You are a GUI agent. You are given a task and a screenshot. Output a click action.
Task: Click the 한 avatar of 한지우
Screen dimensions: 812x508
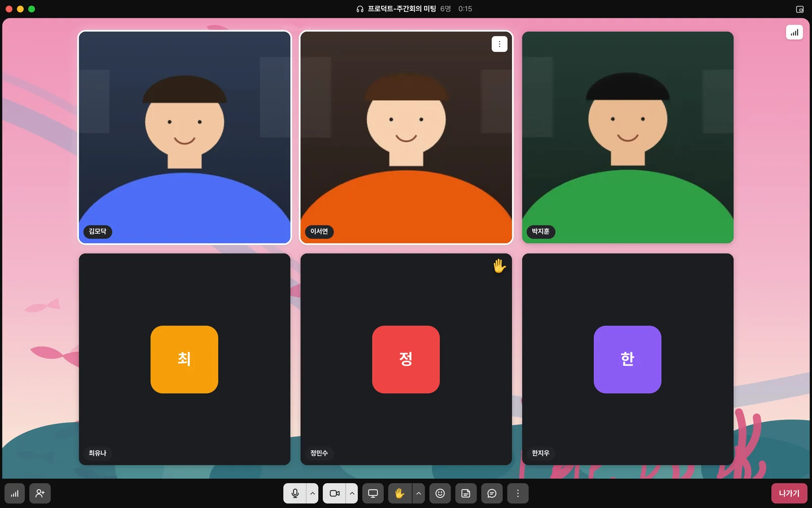point(628,359)
